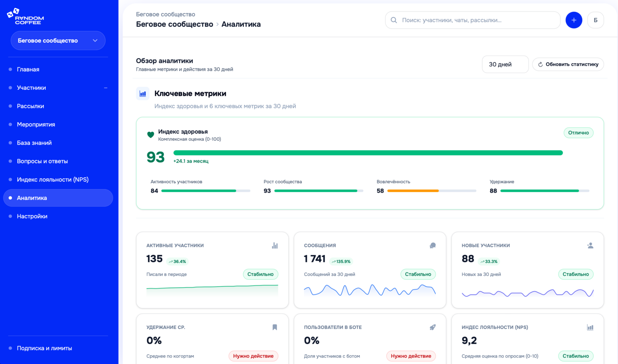
Task: Open the profile avatar labeled Б
Action: (x=596, y=20)
